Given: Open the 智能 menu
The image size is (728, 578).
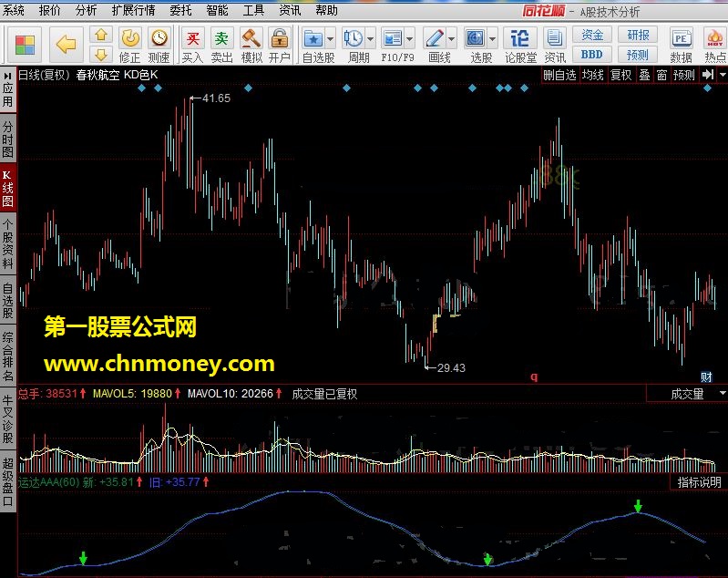Looking at the screenshot, I should coord(217,10).
